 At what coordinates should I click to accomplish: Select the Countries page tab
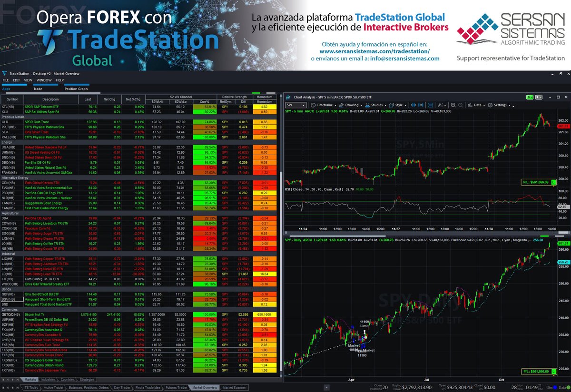[x=67, y=380]
